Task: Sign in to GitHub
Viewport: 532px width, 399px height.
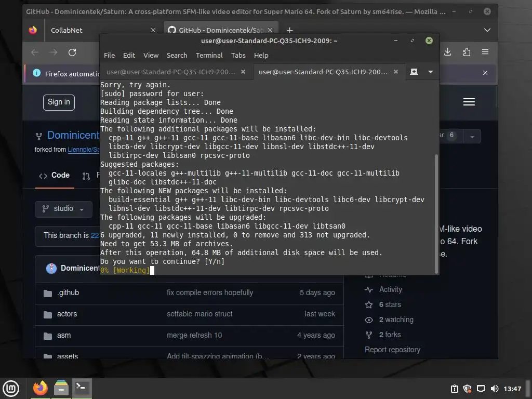Action: (x=59, y=102)
